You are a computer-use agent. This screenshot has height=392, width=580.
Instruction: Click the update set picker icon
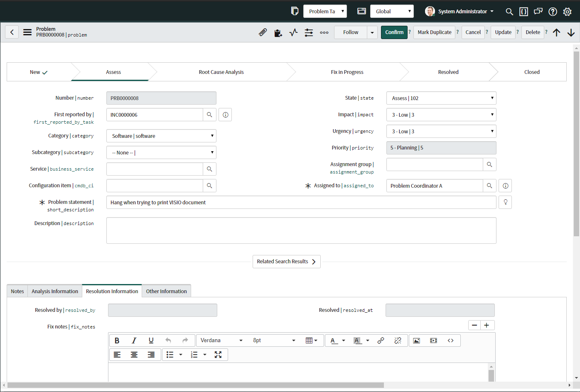click(295, 11)
